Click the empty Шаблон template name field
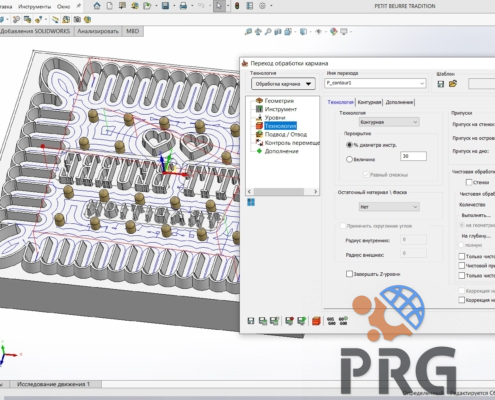The height and width of the screenshot is (400, 495). [x=482, y=84]
